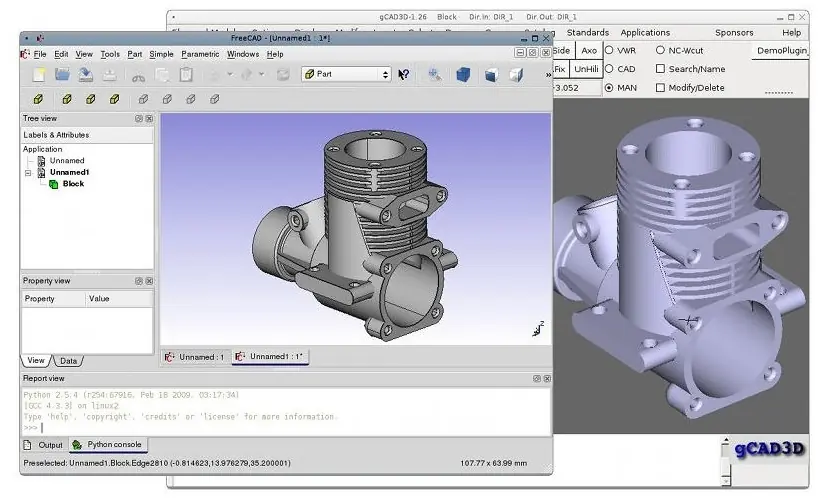
Task: Open the Standards menu in gCAD3D
Action: pyautogui.click(x=588, y=33)
